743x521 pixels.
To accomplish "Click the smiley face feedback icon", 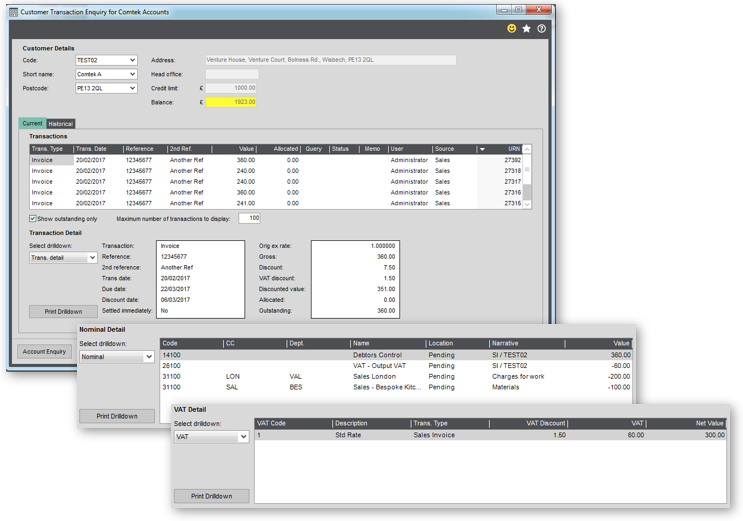I will 511,28.
